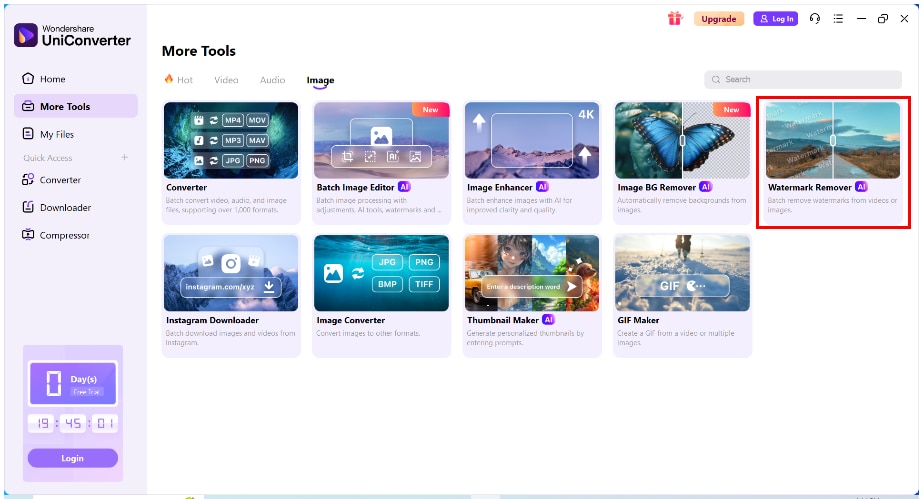This screenshot has height=499, width=923.
Task: Open the Batch Image Editor thumbnail
Action: point(381,140)
